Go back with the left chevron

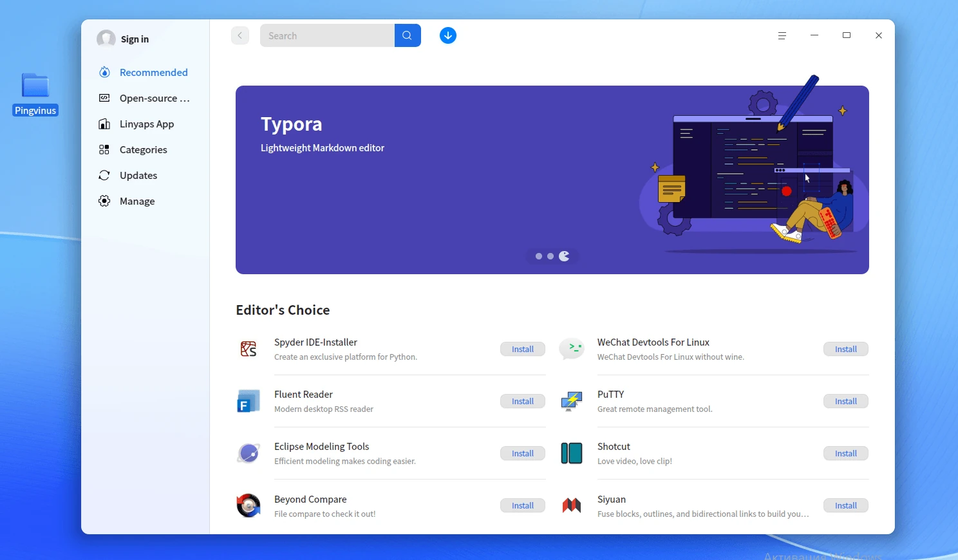[x=240, y=35]
